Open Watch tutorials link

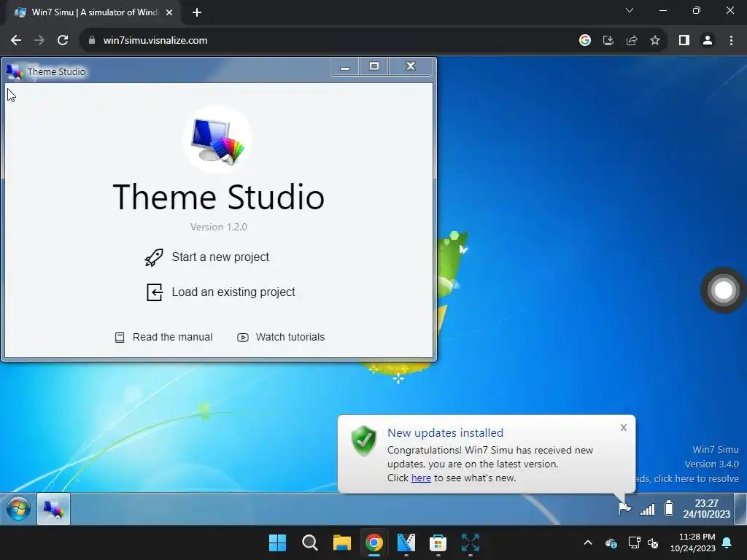281,338
